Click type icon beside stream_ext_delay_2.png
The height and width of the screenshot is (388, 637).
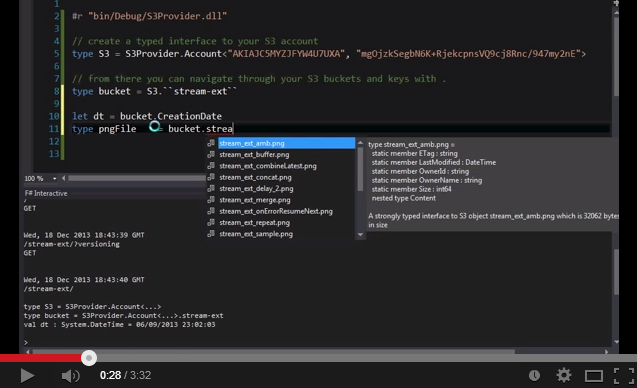click(x=211, y=189)
